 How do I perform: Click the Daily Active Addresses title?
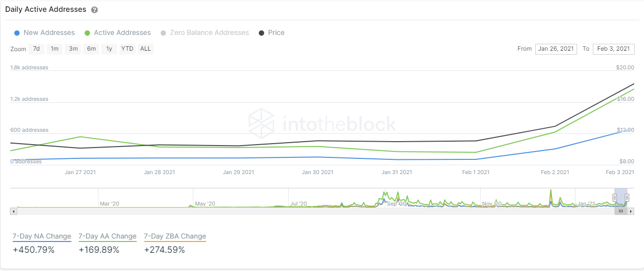45,9
